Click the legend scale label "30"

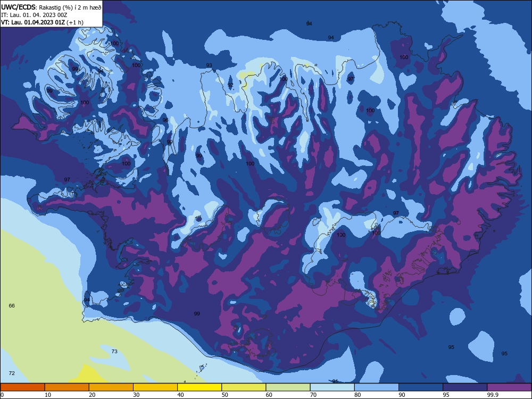pos(136,395)
